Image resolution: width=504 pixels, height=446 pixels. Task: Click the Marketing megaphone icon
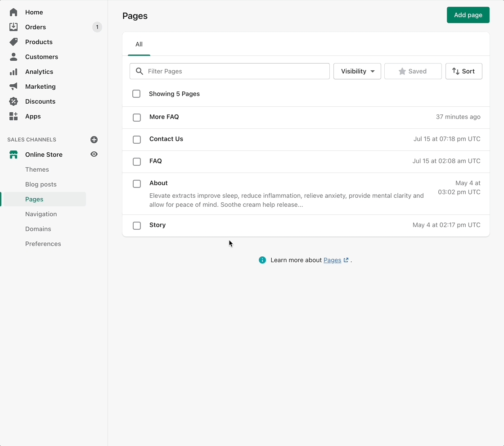(13, 86)
